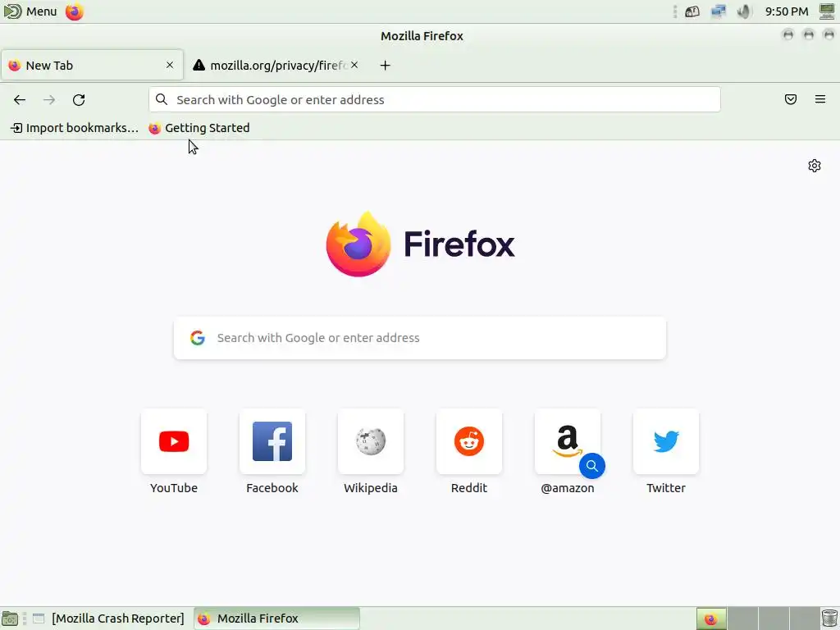Launch Firefox from the top panel icon
The width and height of the screenshot is (840, 630).
coord(75,11)
